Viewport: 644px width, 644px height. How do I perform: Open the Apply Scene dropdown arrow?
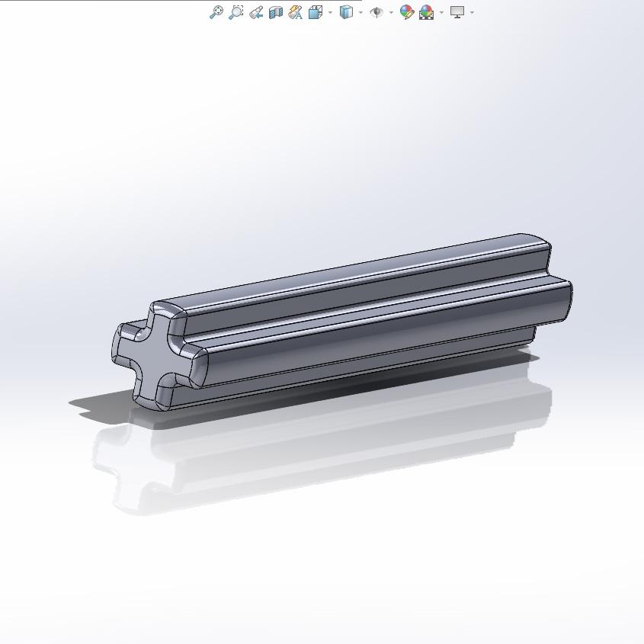441,12
